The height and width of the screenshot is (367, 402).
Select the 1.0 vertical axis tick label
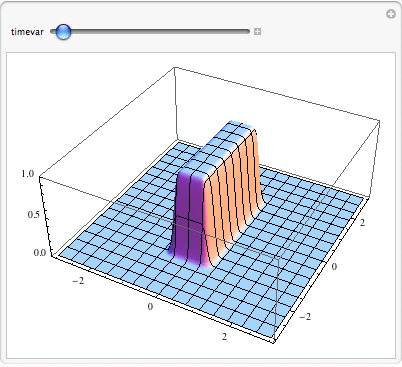28,174
